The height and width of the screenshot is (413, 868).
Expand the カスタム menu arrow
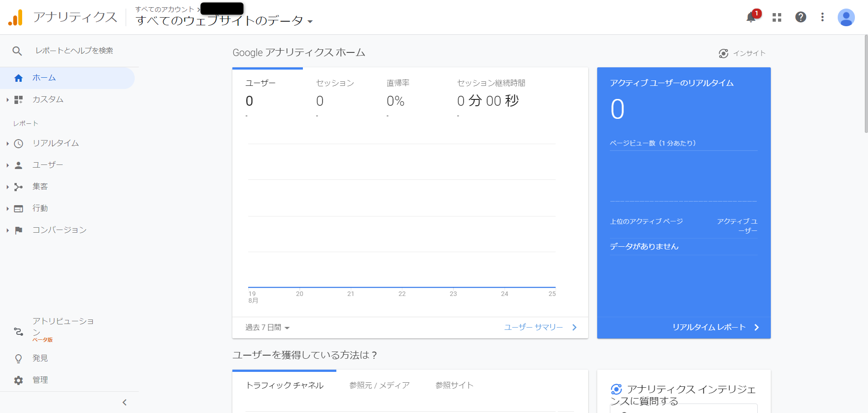(x=8, y=100)
